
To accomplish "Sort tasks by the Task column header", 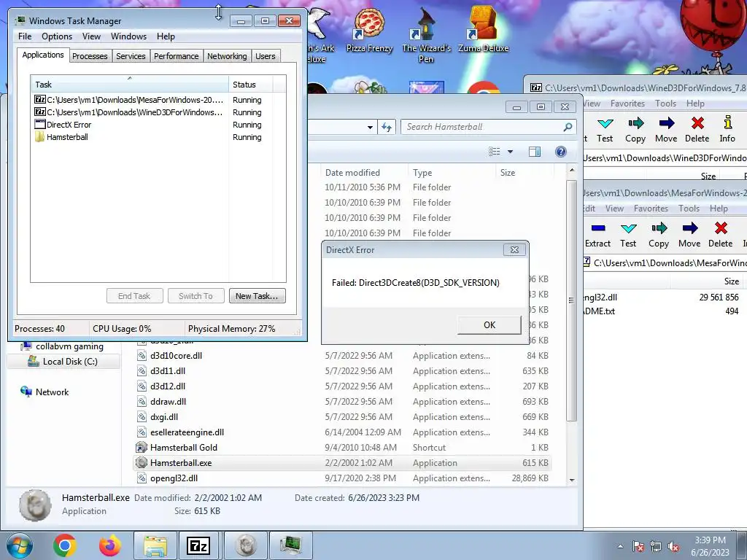I will [x=130, y=85].
